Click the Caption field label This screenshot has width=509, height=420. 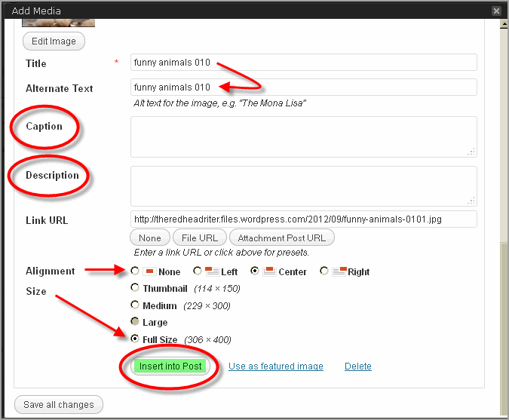click(x=44, y=126)
